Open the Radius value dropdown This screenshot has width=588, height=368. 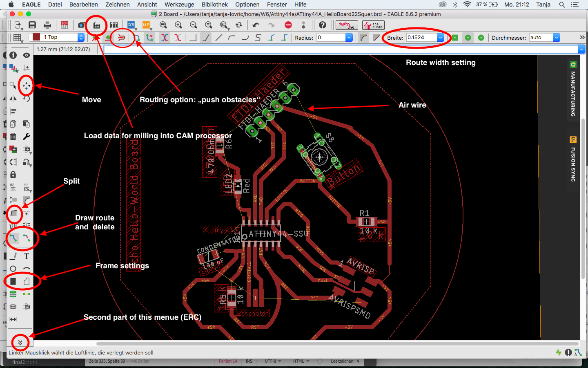(349, 38)
